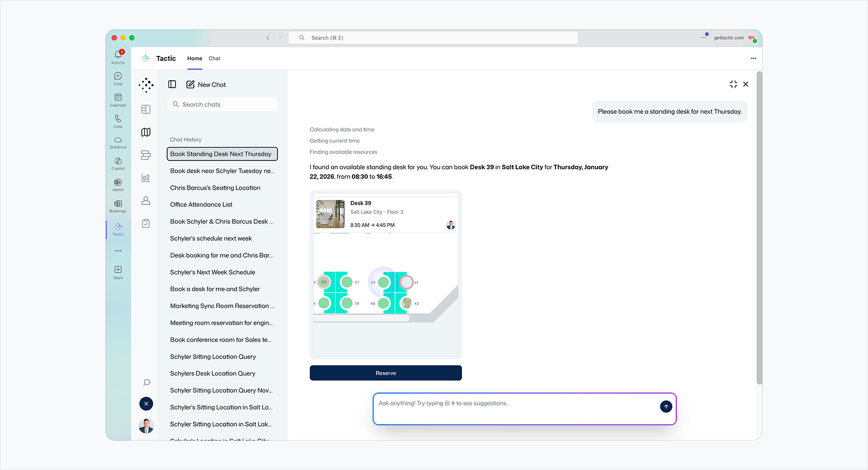Click the Teams top search bar
This screenshot has height=470, width=868.
(433, 37)
